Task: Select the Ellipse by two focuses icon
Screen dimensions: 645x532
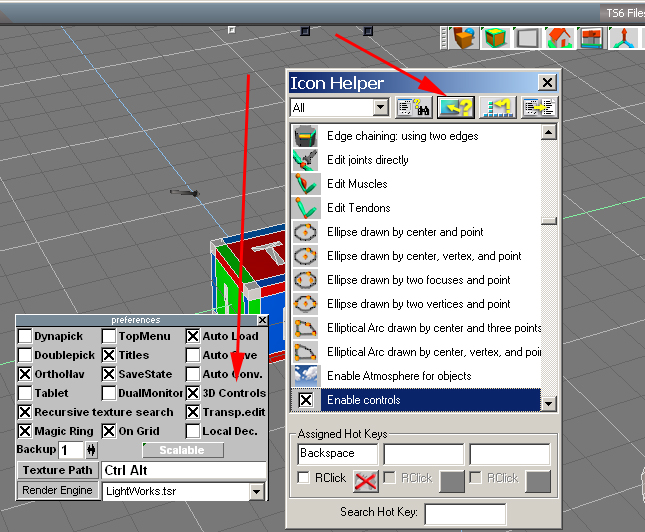Action: [305, 280]
